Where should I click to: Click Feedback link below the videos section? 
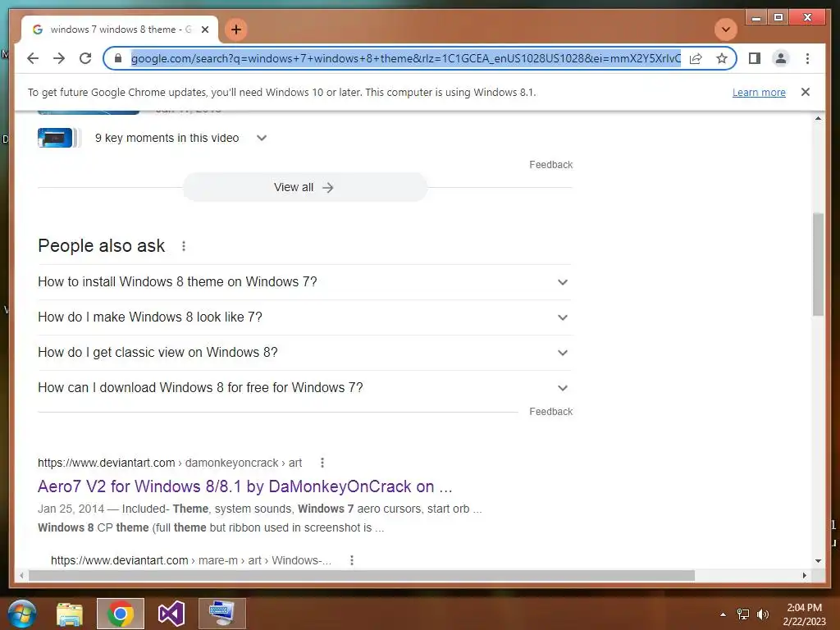point(550,164)
